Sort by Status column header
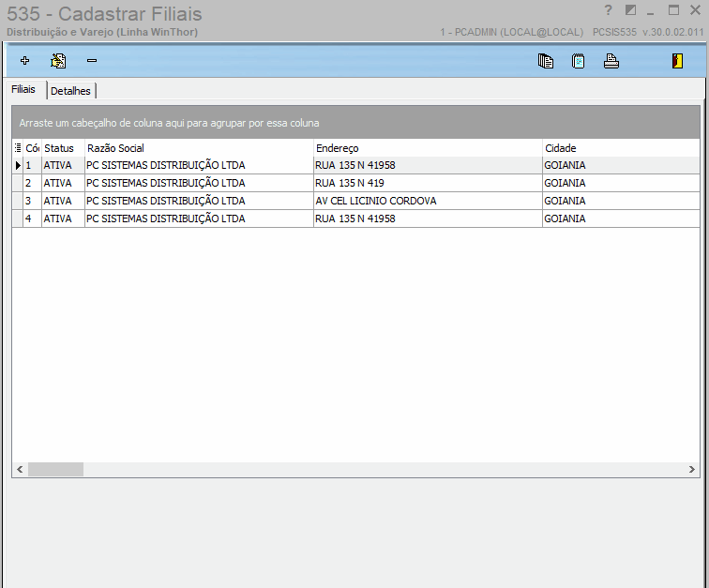 point(64,148)
